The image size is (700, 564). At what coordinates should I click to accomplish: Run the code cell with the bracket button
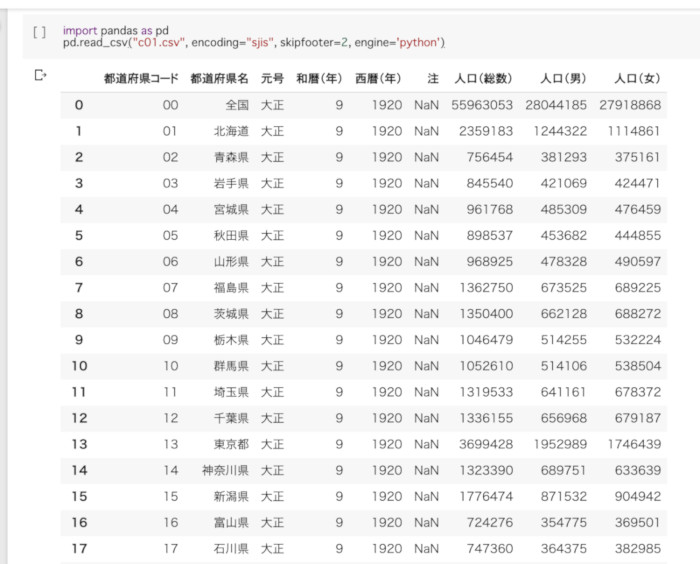(39, 32)
